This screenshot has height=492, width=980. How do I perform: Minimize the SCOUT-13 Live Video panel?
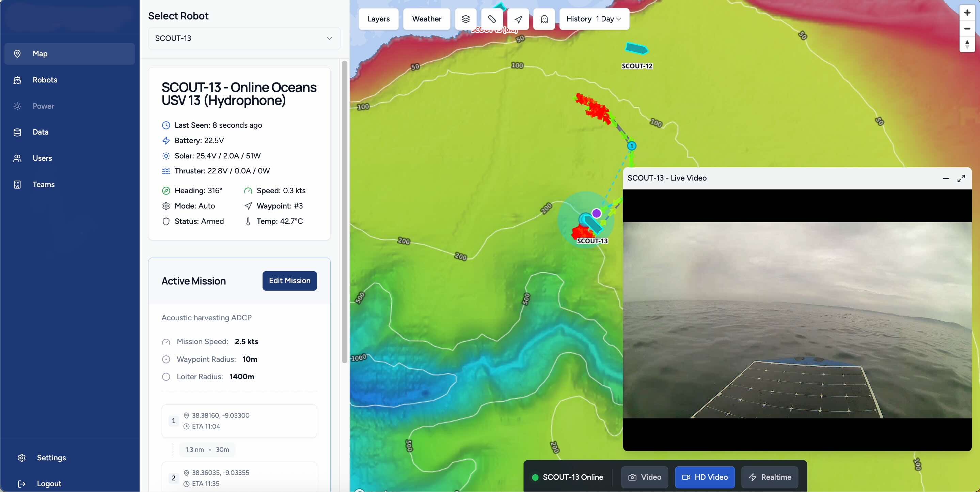pyautogui.click(x=946, y=178)
